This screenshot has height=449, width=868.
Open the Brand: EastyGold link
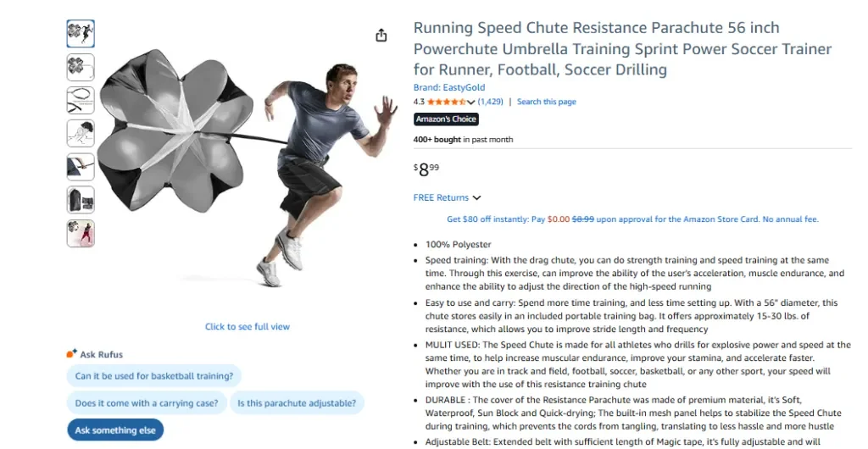point(451,87)
